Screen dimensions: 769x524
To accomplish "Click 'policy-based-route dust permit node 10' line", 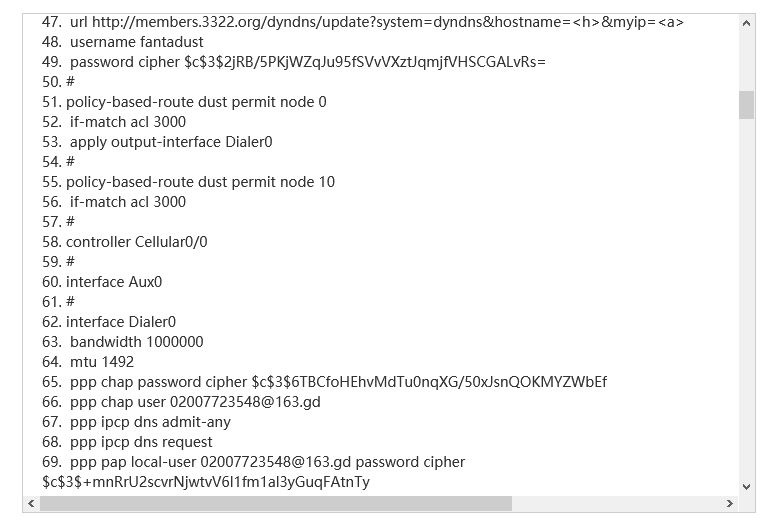I will (x=200, y=182).
